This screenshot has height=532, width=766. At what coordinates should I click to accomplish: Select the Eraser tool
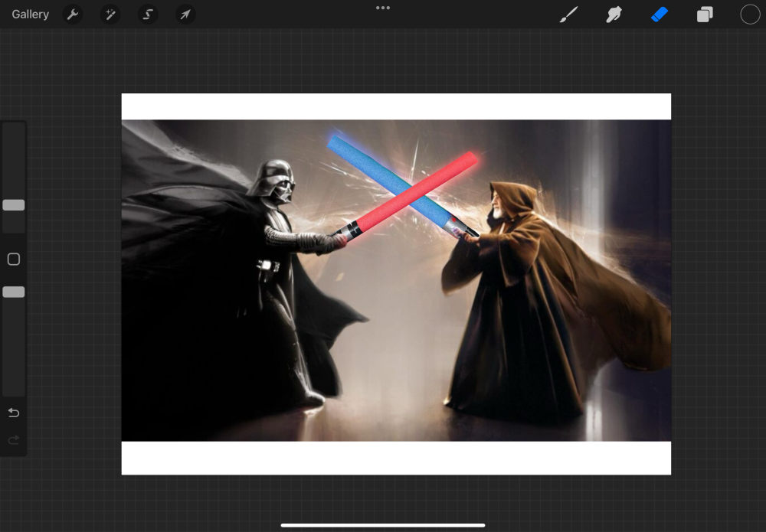point(660,15)
